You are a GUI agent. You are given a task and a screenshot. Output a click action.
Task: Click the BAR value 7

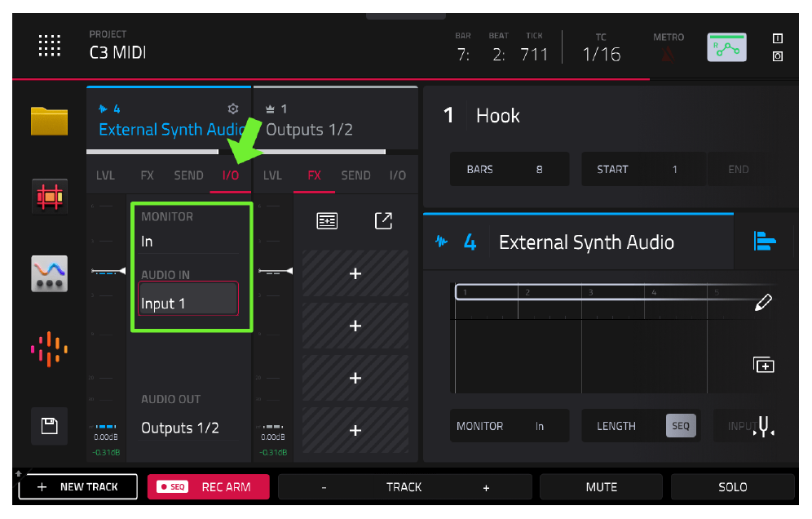(463, 55)
